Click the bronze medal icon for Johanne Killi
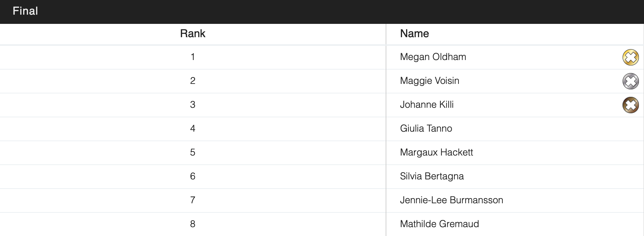The width and height of the screenshot is (644, 236). coord(630,105)
